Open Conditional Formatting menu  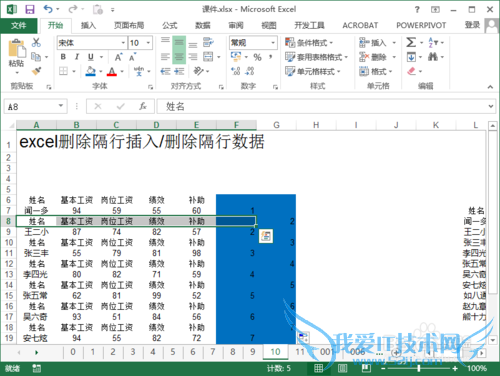(309, 43)
